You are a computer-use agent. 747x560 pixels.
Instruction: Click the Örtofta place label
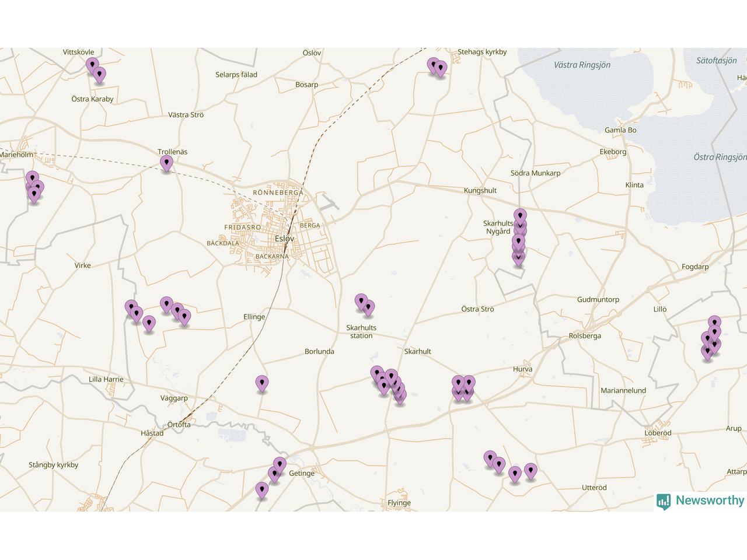(179, 424)
